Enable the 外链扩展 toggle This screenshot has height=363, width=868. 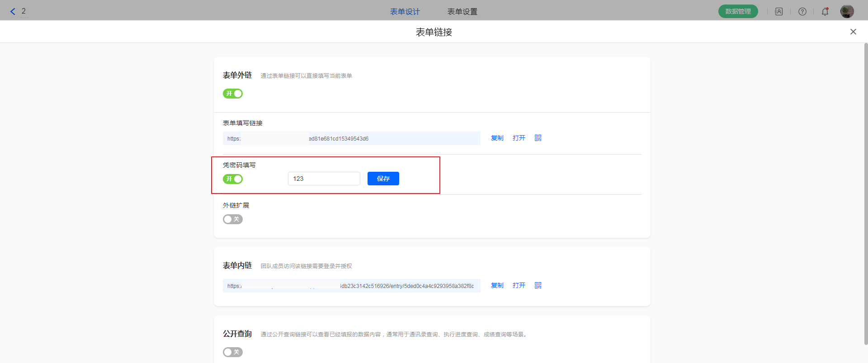[233, 219]
